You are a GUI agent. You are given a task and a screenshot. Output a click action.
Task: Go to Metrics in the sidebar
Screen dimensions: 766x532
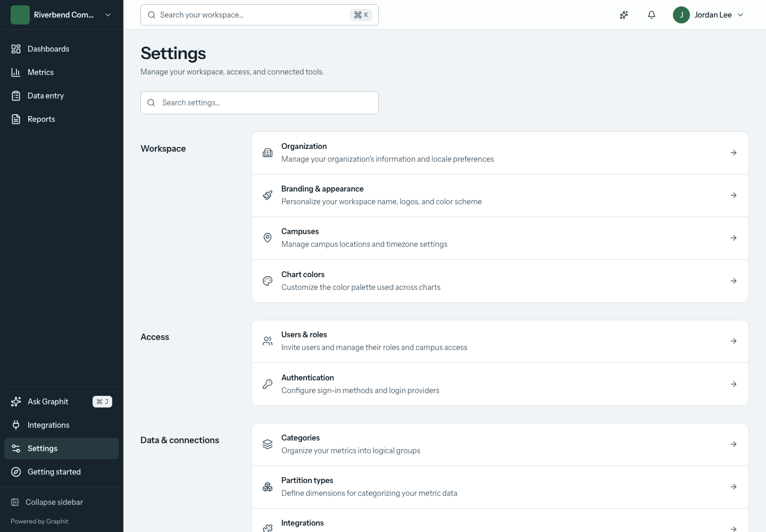pyautogui.click(x=61, y=72)
